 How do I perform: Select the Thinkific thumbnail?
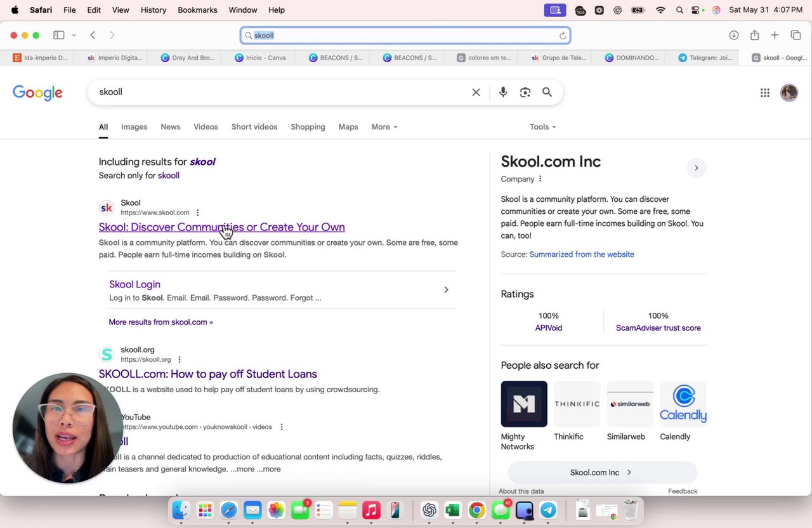(577, 404)
